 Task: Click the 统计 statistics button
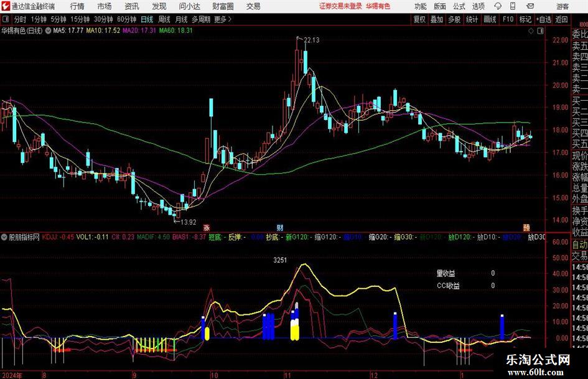(x=472, y=19)
